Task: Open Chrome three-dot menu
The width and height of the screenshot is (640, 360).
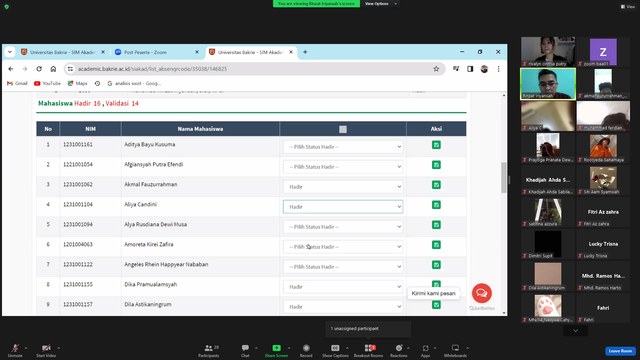Action: pos(498,69)
